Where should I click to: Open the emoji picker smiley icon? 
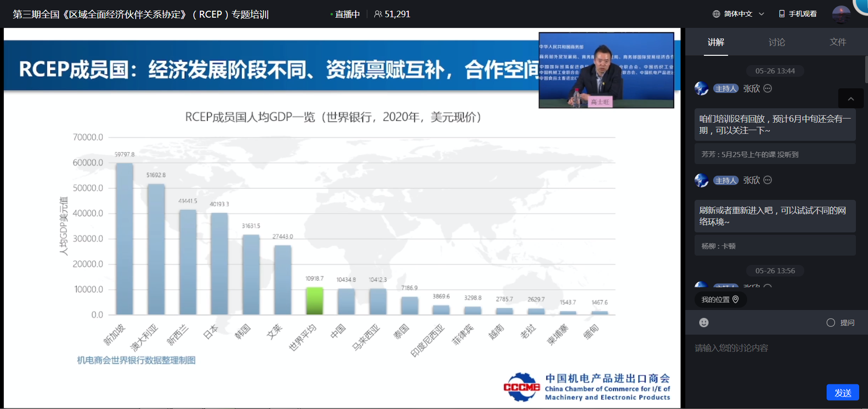click(x=704, y=323)
